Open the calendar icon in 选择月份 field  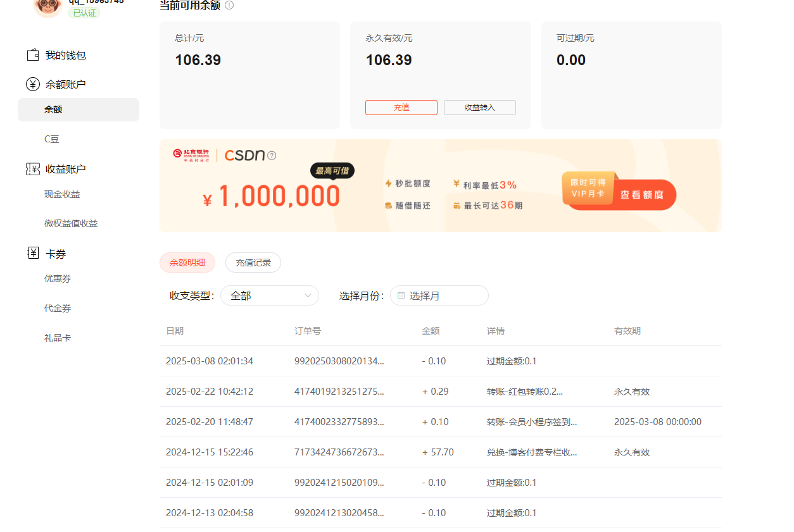[402, 295]
